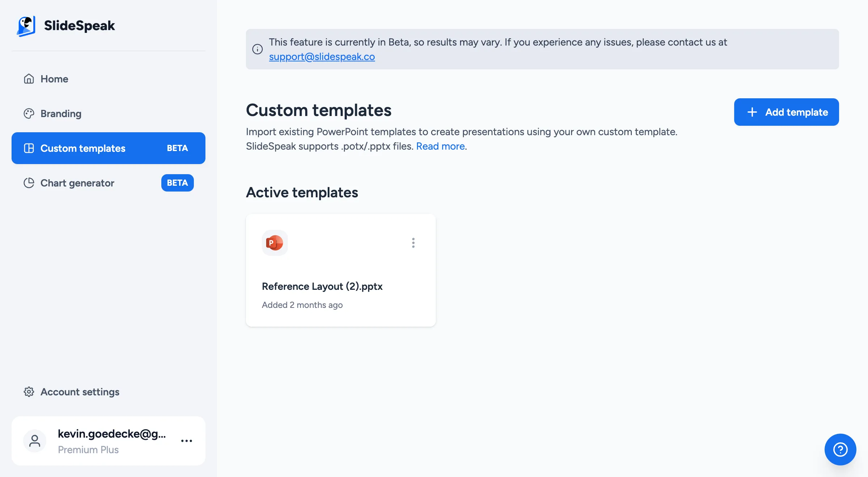Click the SlideSpeak logo icon
868x477 pixels.
click(x=26, y=26)
